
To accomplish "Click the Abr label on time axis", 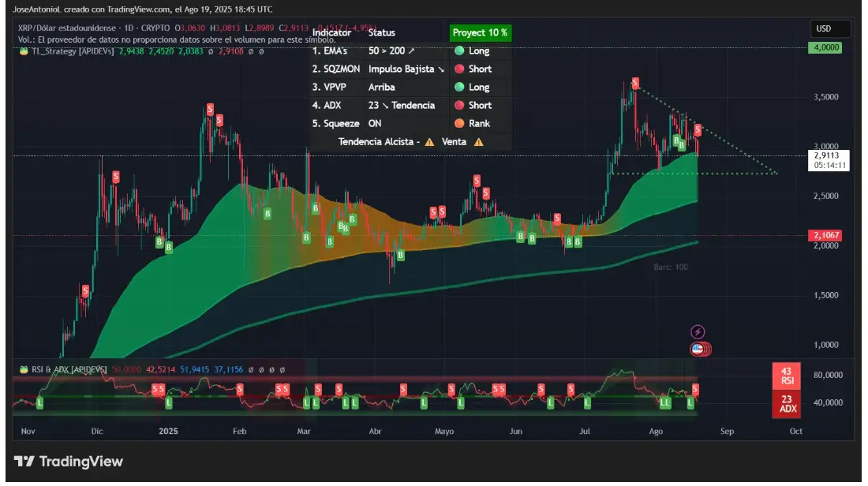I will (x=375, y=432).
